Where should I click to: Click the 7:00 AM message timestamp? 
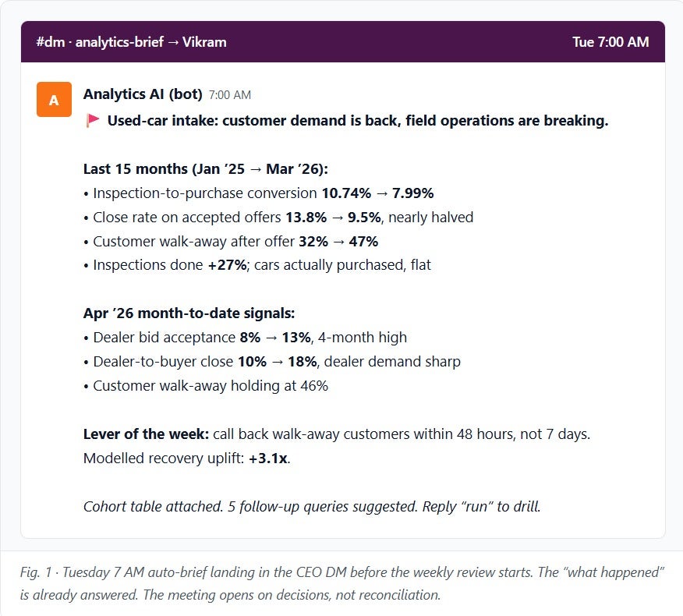(x=230, y=95)
